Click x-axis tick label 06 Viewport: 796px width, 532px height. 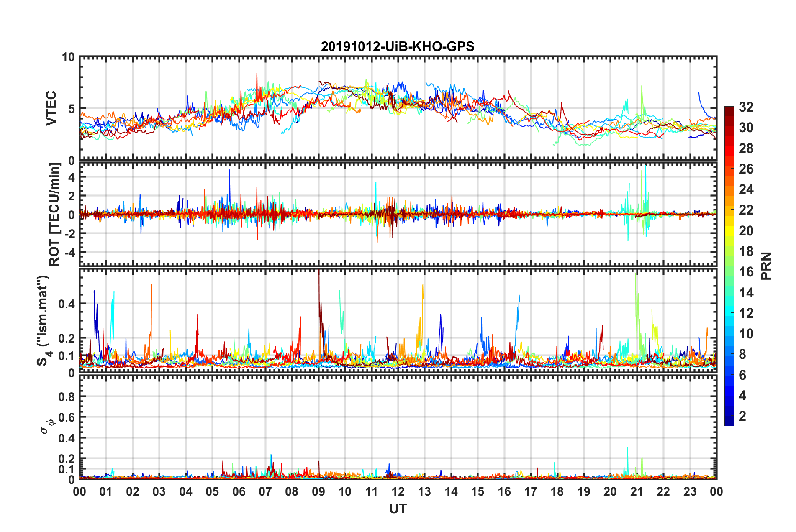click(239, 491)
